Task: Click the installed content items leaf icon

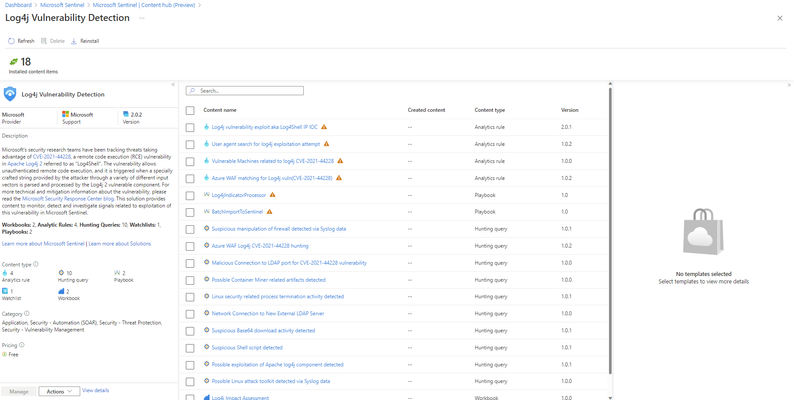Action: click(x=14, y=62)
